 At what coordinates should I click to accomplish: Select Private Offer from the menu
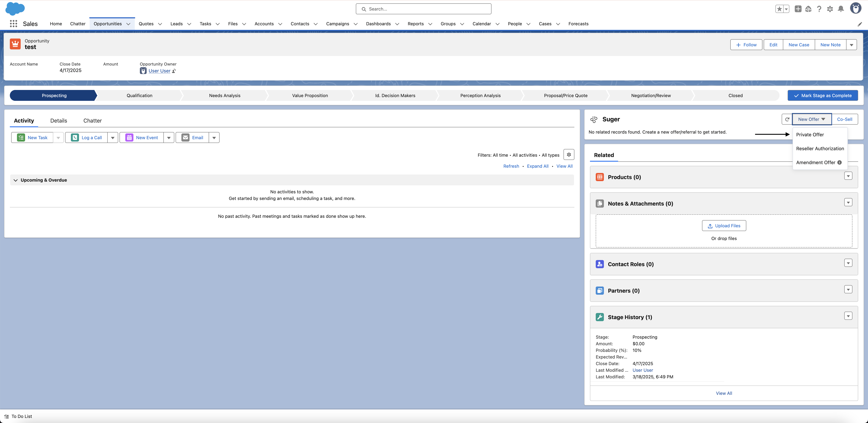pos(810,135)
